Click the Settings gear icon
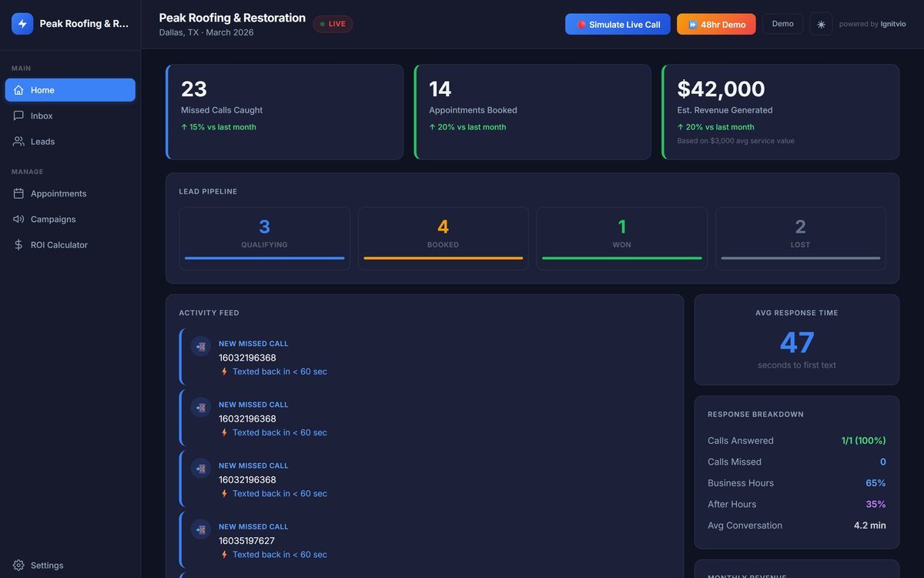The image size is (924, 578). click(x=18, y=566)
